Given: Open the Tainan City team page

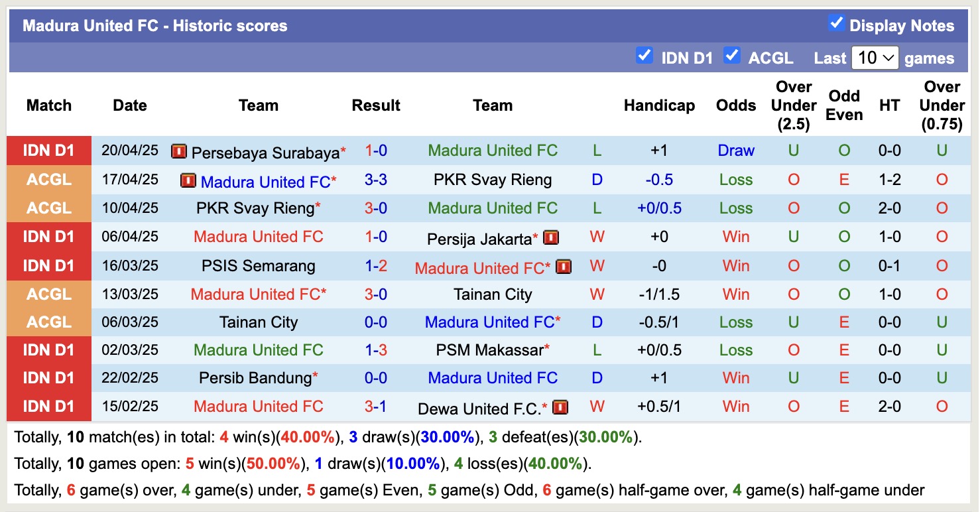Looking at the screenshot, I should pos(493,294).
